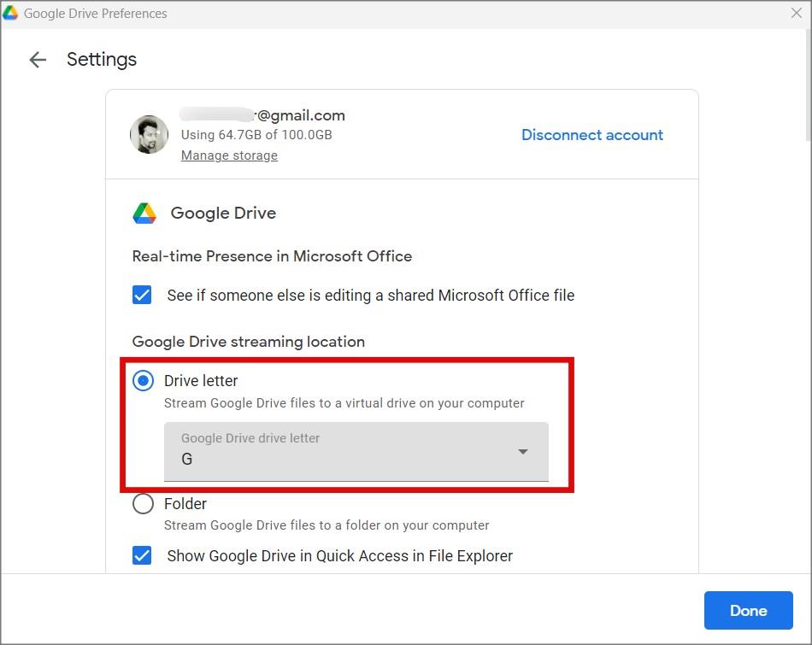This screenshot has width=812, height=645.
Task: Click the 'Google Drive' section heading text
Action: [x=223, y=214]
